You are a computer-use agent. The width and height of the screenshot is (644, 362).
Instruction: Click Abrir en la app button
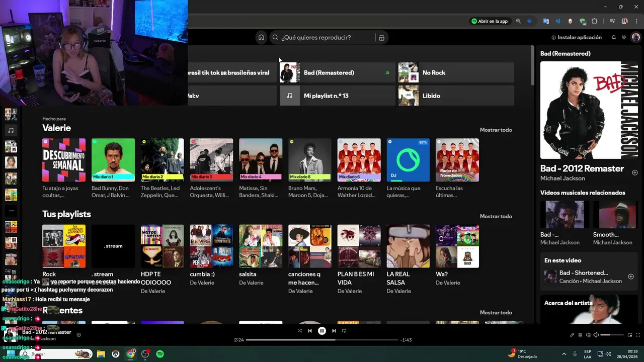click(x=489, y=21)
